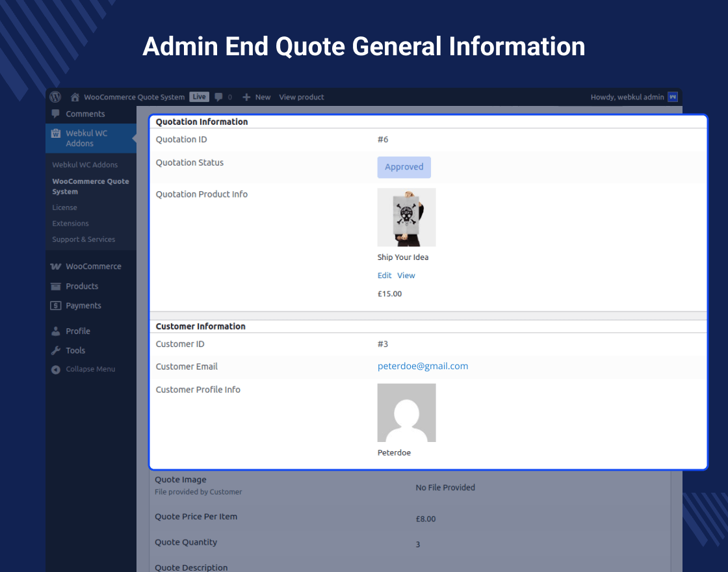Screen dimensions: 728x572
Task: Open the Profile sidebar menu
Action: pyautogui.click(x=78, y=331)
